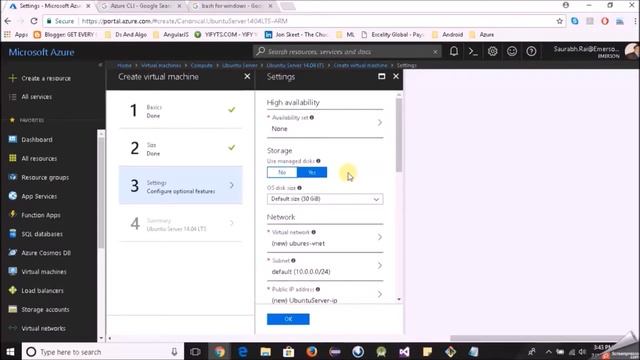Image resolution: width=640 pixels, height=360 pixels.
Task: Click the Settings blade vertical scrollbar
Action: (399, 135)
